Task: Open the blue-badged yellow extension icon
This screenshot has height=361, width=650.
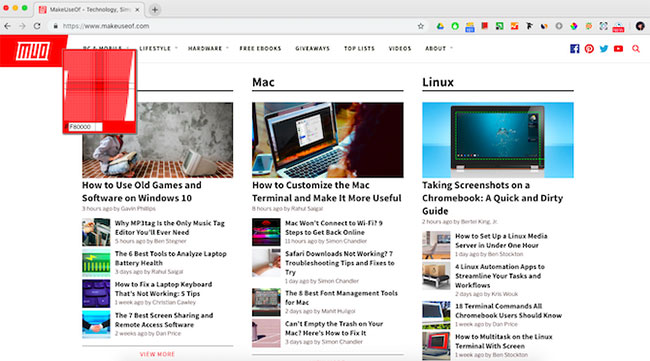Action: pyautogui.click(x=470, y=27)
